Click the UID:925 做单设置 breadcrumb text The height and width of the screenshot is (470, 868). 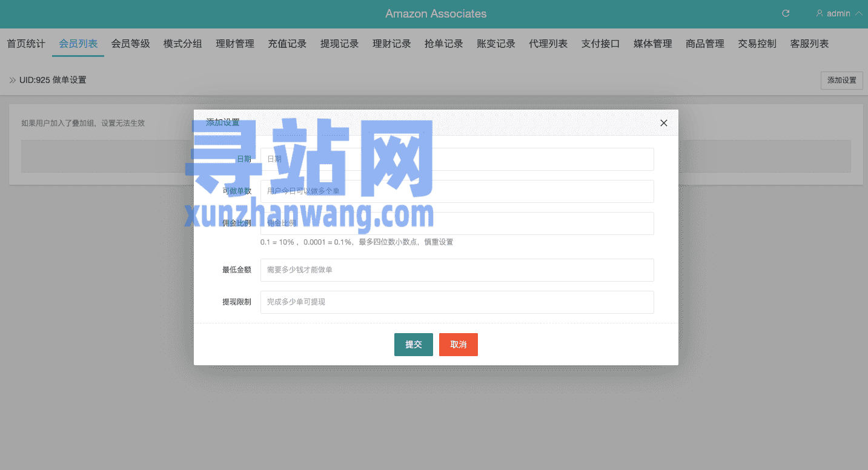pyautogui.click(x=53, y=80)
